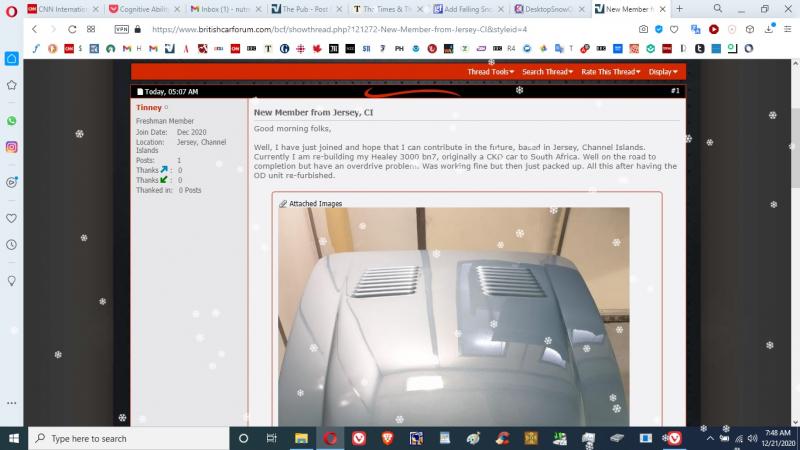Click the #1 post number link
The width and height of the screenshot is (800, 450).
pyautogui.click(x=675, y=91)
